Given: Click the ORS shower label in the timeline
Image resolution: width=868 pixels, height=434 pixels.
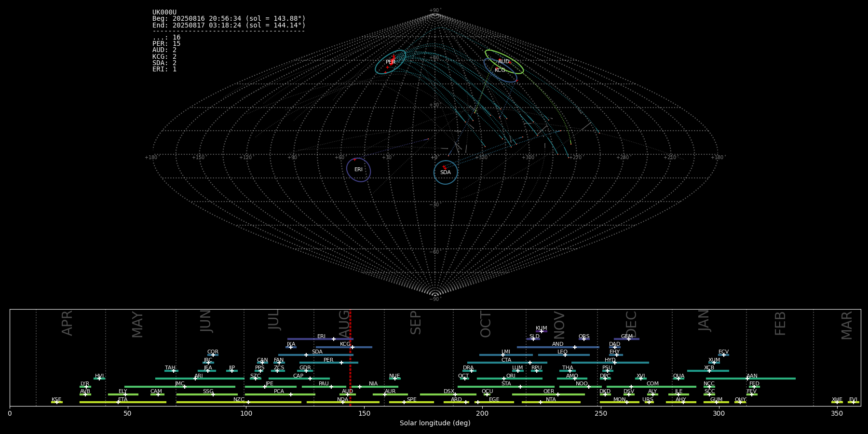Looking at the screenshot, I should pyautogui.click(x=584, y=337).
